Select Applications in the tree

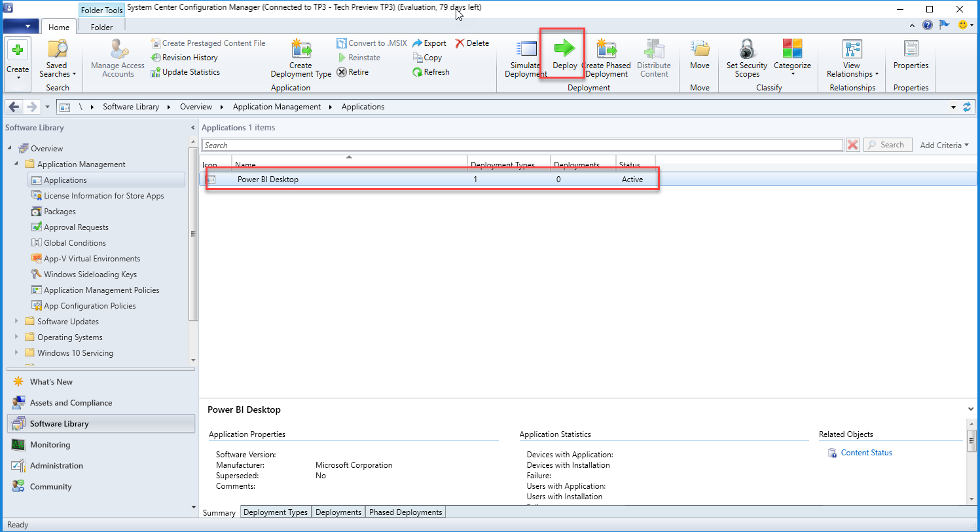[107, 180]
